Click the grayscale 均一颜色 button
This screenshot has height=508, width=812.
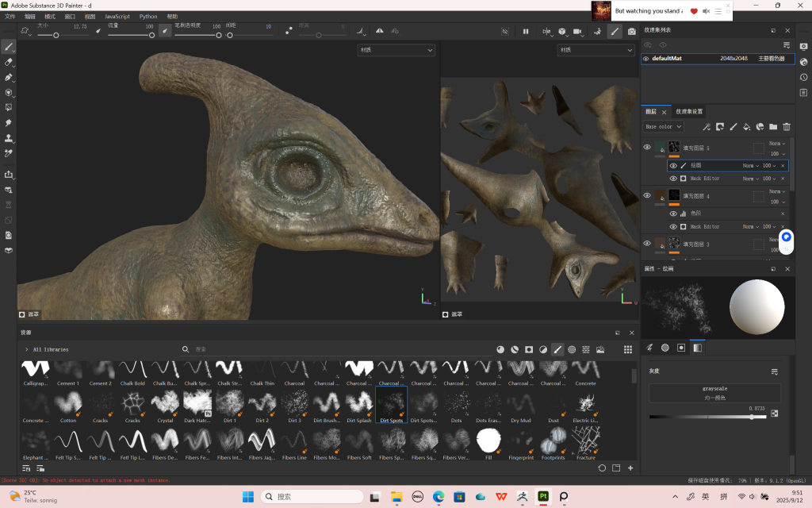click(714, 393)
